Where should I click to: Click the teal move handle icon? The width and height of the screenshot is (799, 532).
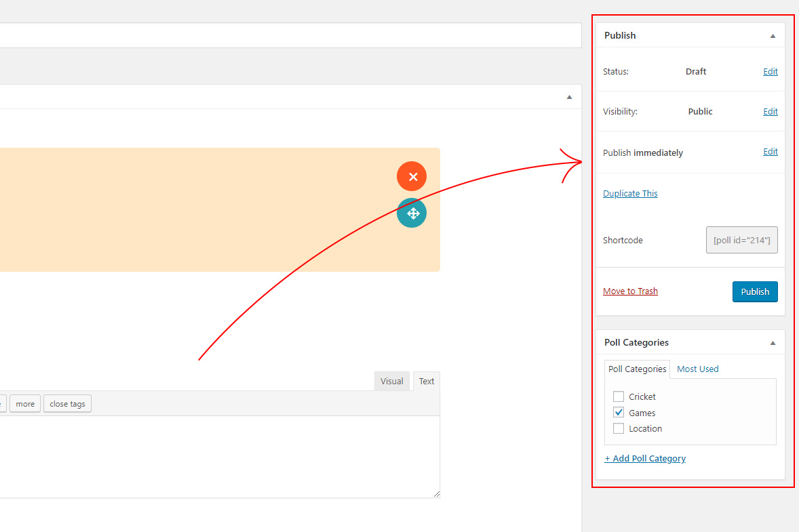[x=412, y=213]
